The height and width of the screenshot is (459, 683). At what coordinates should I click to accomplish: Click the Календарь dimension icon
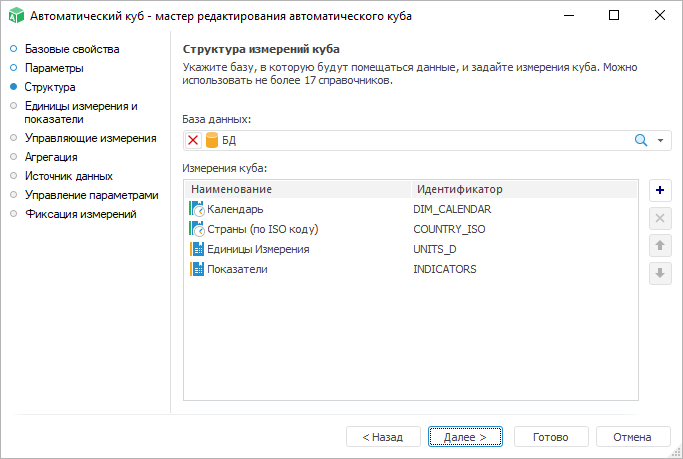(x=196, y=209)
